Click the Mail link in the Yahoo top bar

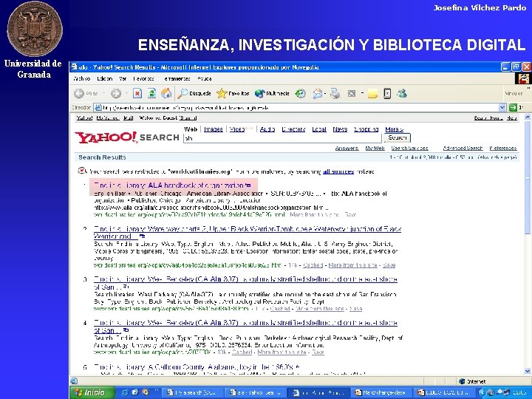click(x=129, y=118)
